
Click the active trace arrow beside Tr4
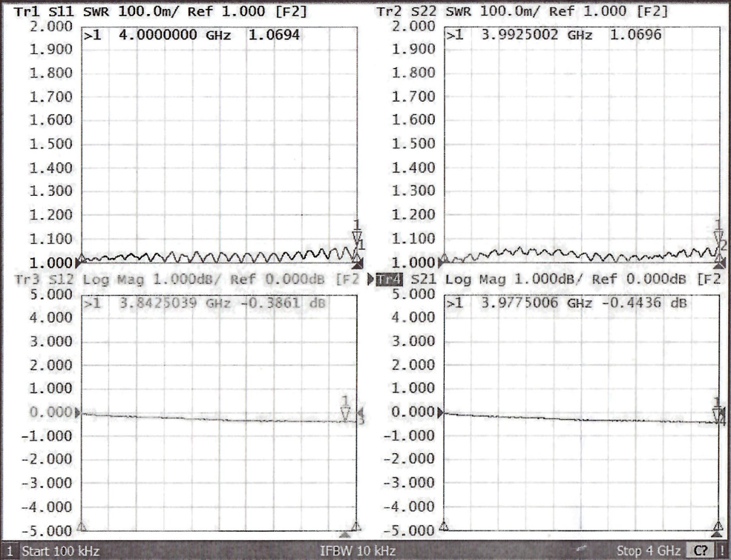[x=371, y=280]
